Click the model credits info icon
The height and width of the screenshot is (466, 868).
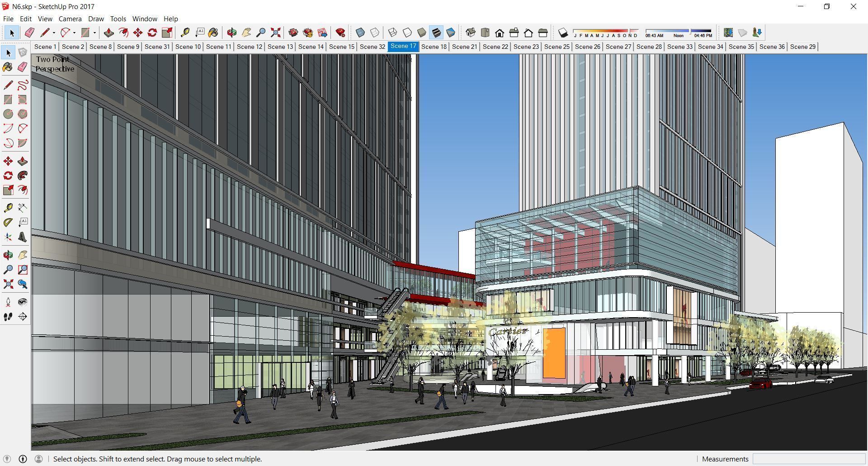point(23,459)
